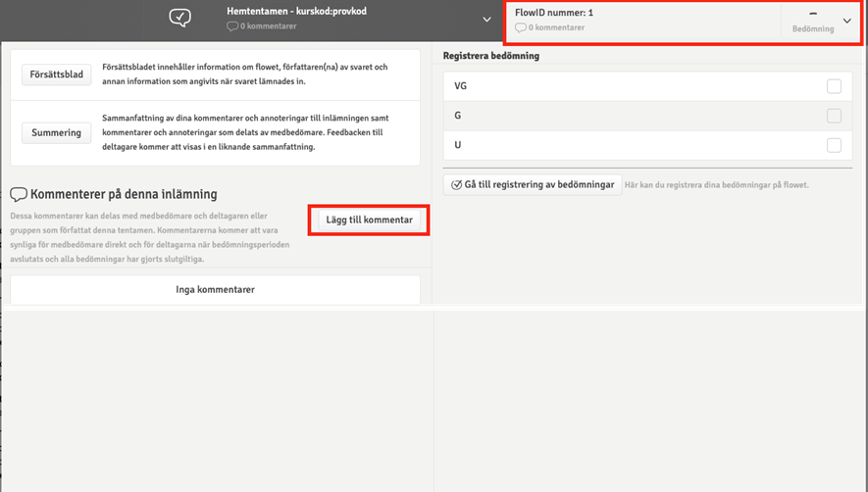Check the VG grade checkbox
This screenshot has height=492, width=868.
834,86
